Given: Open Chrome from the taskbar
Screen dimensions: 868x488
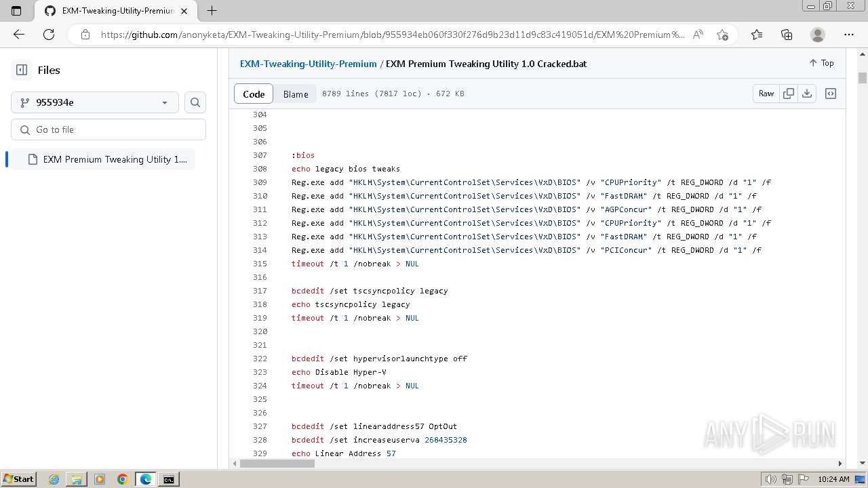Looking at the screenshot, I should click(123, 479).
